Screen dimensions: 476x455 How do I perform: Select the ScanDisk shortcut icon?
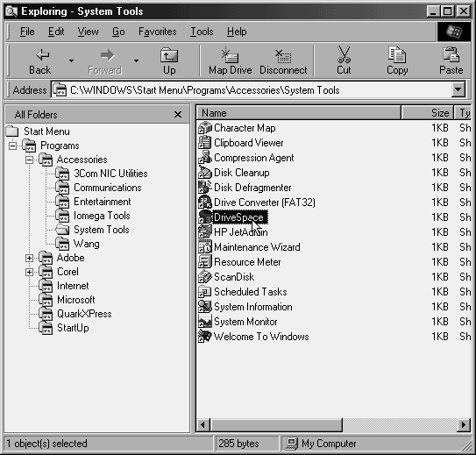point(204,277)
